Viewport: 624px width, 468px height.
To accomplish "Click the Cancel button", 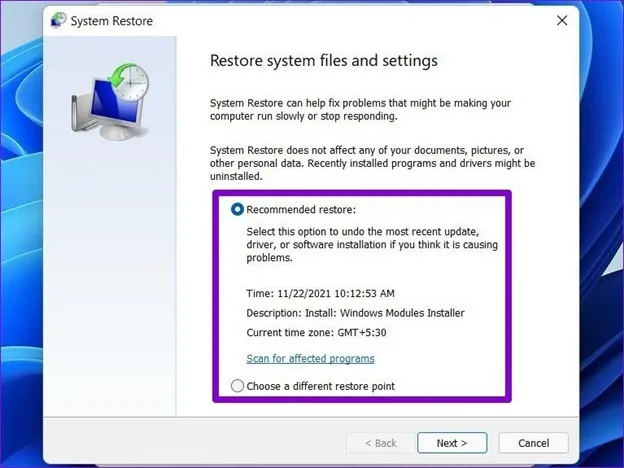I will pyautogui.click(x=532, y=443).
